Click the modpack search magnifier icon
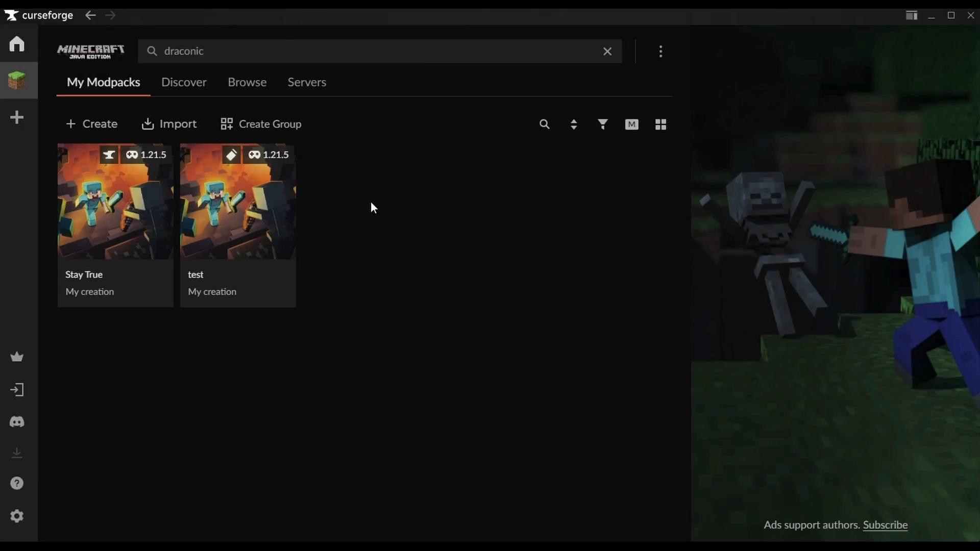Viewport: 980px width, 551px height. (x=545, y=124)
